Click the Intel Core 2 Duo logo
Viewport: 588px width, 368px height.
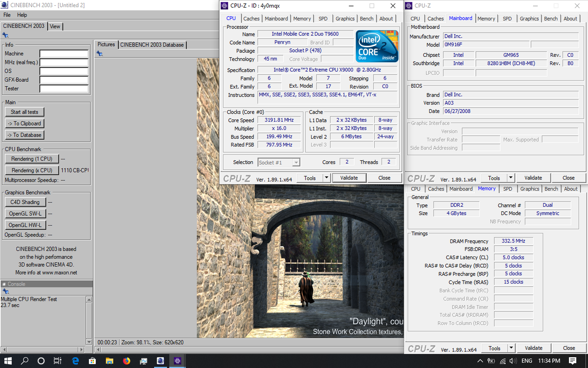[x=377, y=46]
